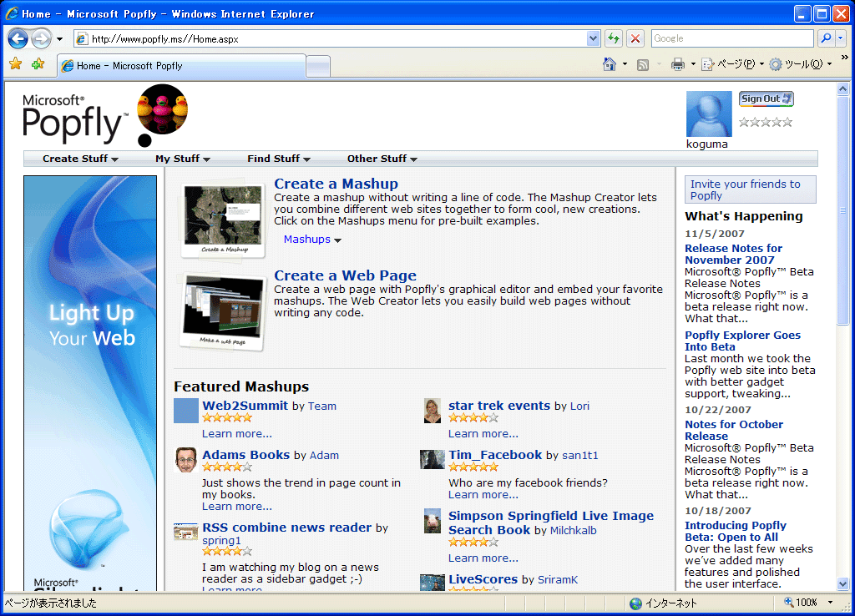Click the search magnifier icon

[826, 38]
